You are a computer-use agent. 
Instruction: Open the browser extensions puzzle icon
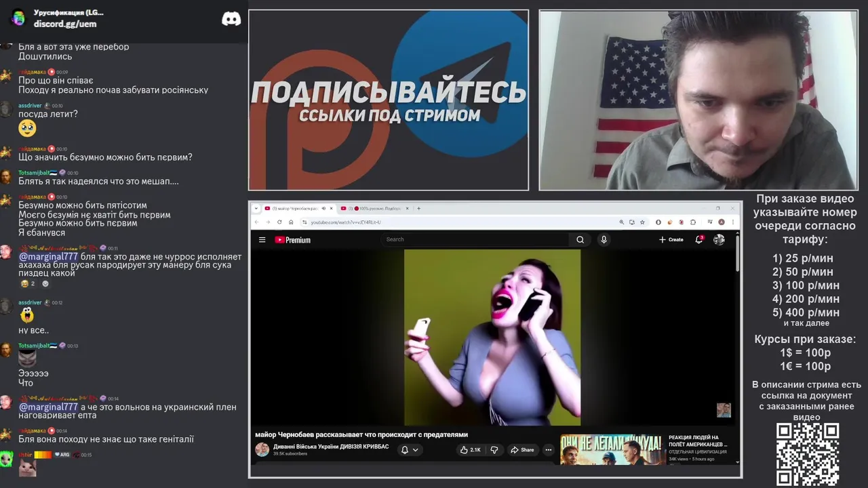tap(693, 222)
